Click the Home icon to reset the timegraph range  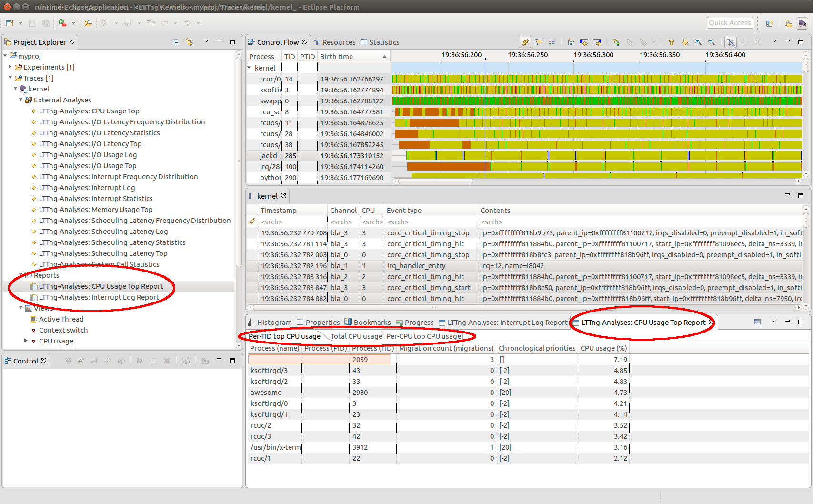(571, 42)
